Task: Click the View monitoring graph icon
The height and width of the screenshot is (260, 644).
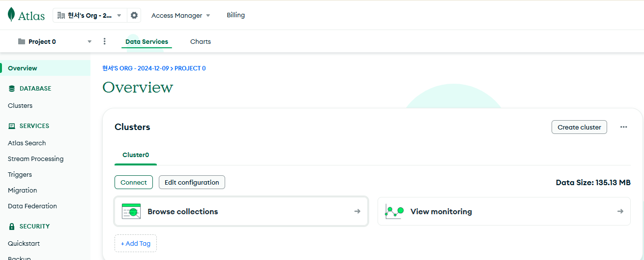Action: pos(394,211)
